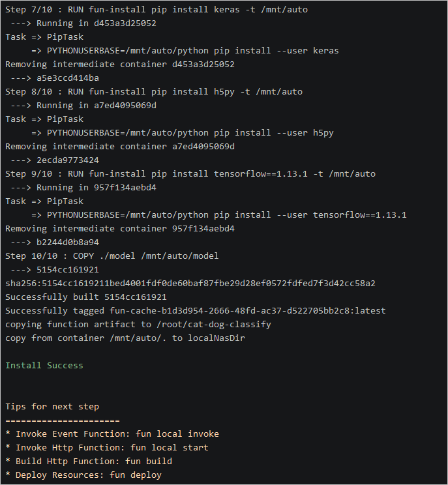Screen dimensions: 448x485
Task: Click the 'Step 9/10' tensorflow install line
Action: 190,174
